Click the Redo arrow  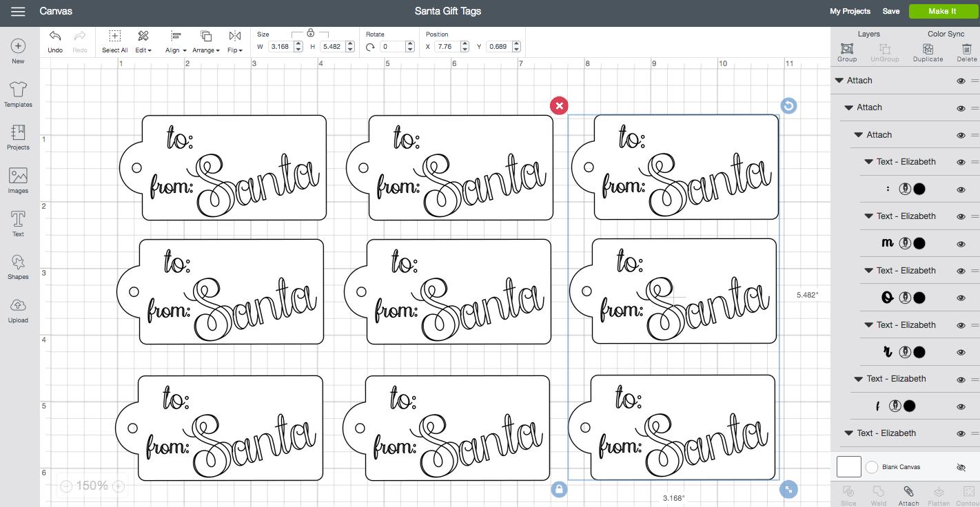click(x=79, y=37)
